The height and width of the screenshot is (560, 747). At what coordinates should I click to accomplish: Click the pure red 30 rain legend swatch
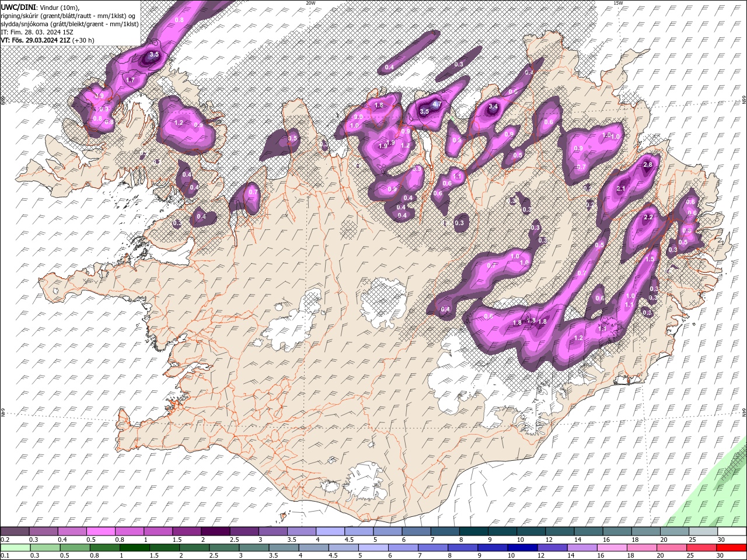click(731, 547)
